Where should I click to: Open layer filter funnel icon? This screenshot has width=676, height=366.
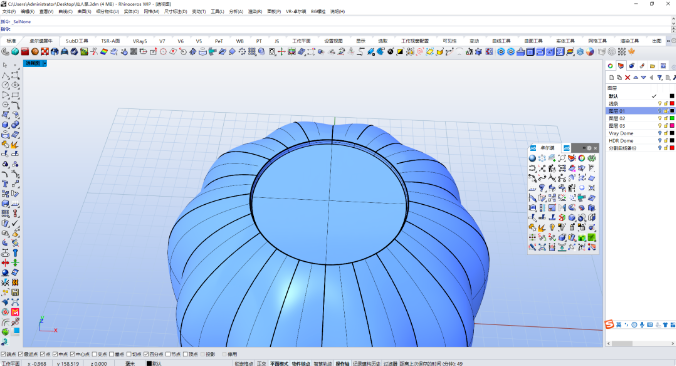click(660, 78)
